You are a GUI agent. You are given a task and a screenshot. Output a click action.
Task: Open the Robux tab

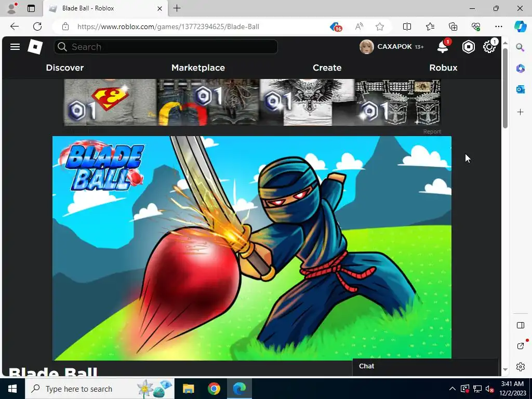[x=443, y=68]
